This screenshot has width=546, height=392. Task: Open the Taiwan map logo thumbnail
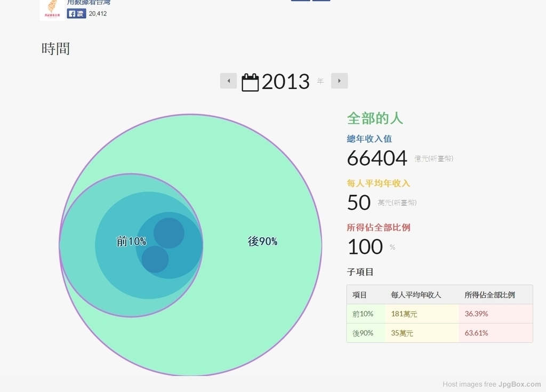(52, 9)
